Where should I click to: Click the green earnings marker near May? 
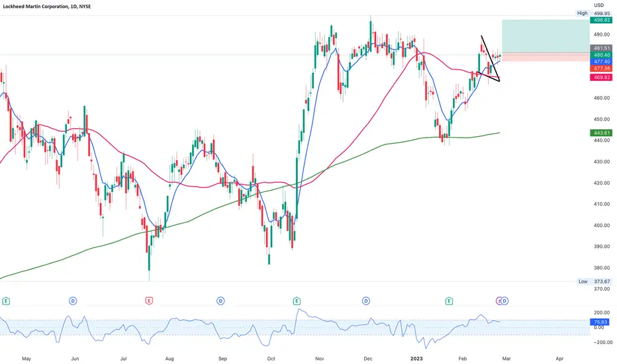pos(5,301)
